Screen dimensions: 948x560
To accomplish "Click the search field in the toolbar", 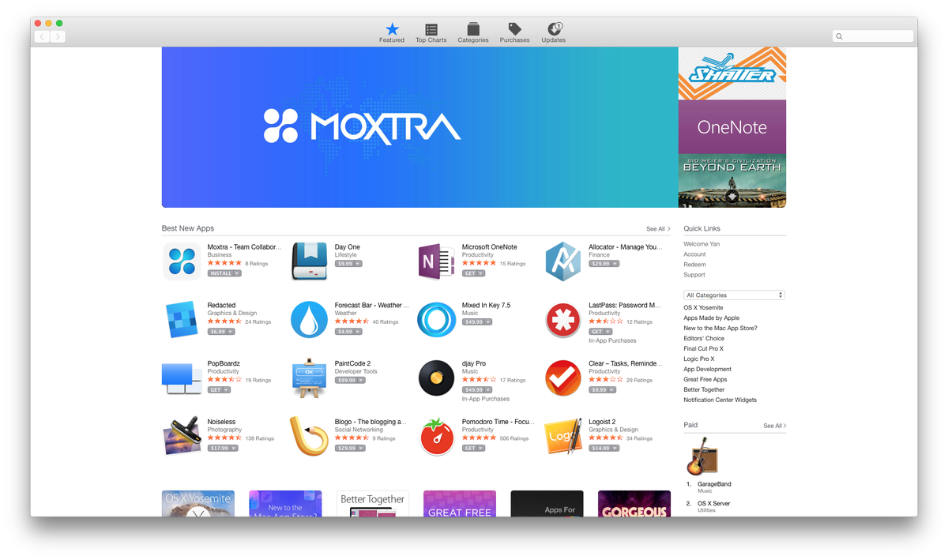I will point(872,36).
